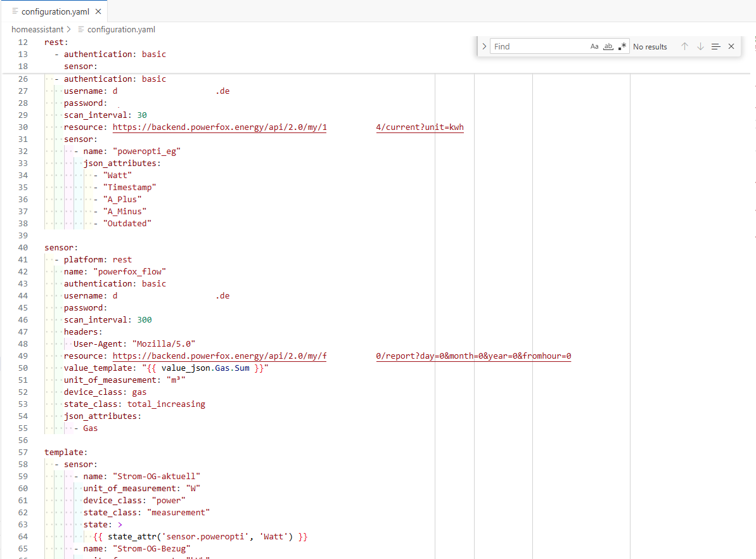Screen dimensions: 756x559
Task: Click the sticky scroll 'rest:' line
Action: [56, 42]
